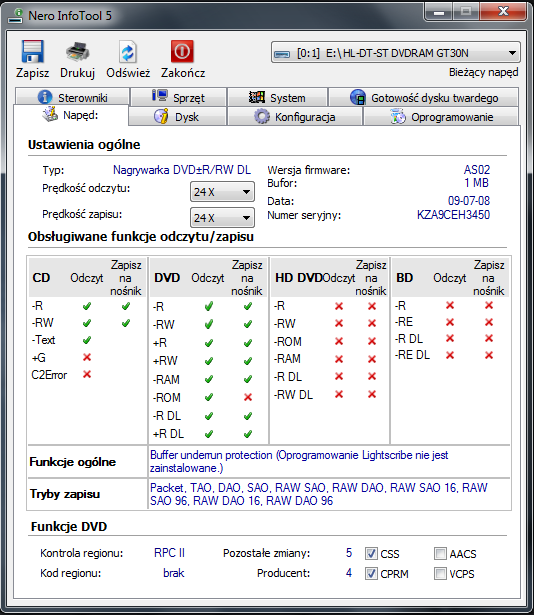
Task: Click the serial number KZA9CEH3450
Action: pyautogui.click(x=453, y=215)
